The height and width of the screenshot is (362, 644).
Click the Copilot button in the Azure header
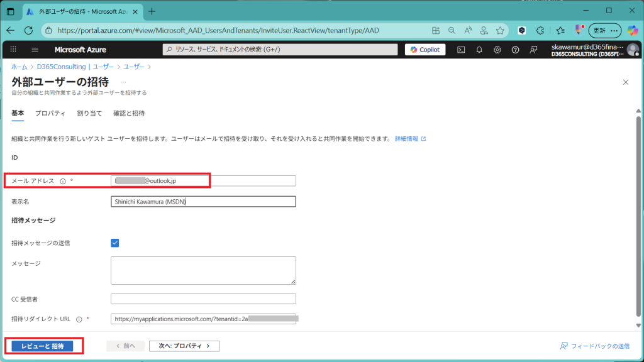point(425,50)
